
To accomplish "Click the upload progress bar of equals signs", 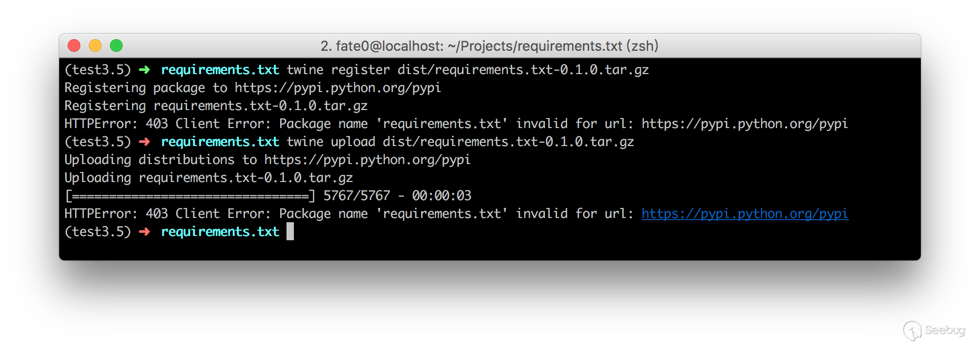I will 190,196.
